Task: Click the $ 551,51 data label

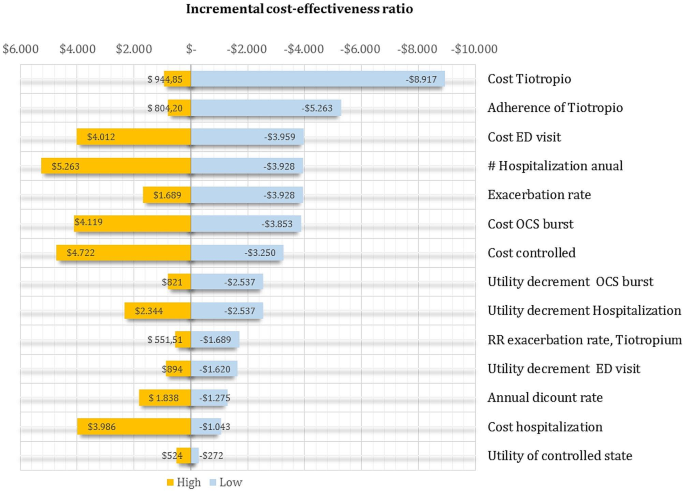Action: (165, 340)
